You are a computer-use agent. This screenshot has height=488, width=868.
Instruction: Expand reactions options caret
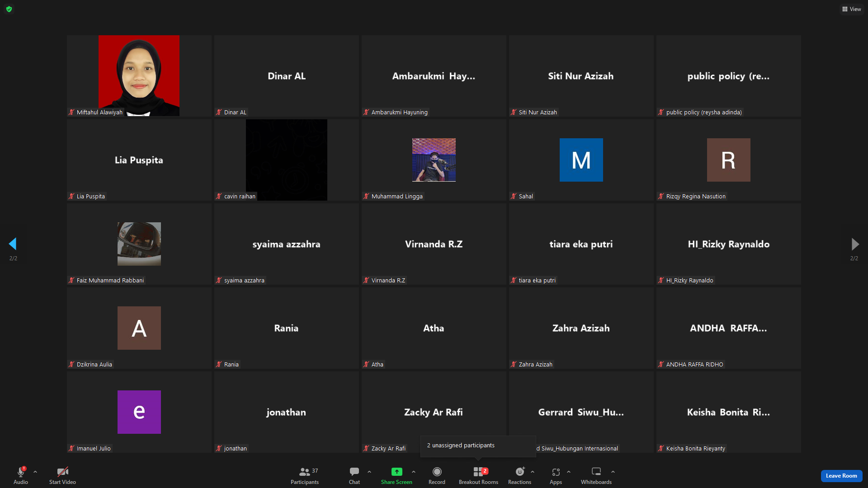tap(533, 472)
